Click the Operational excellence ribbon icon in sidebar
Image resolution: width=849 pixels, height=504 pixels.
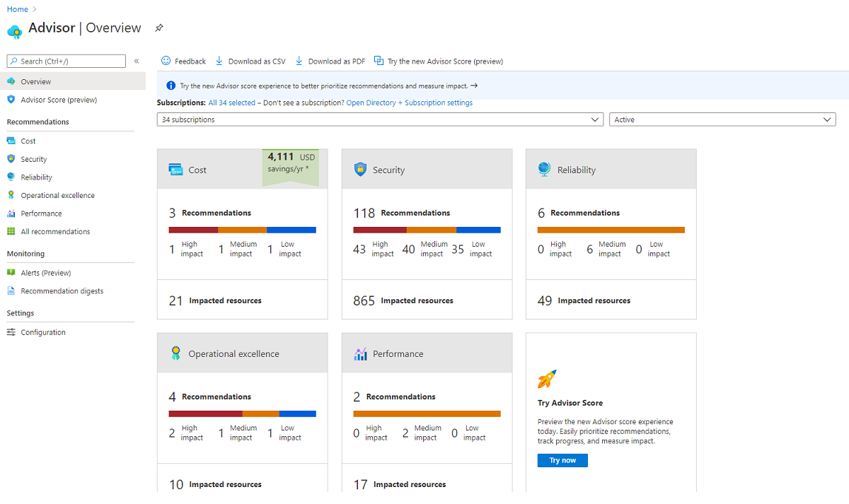point(11,195)
